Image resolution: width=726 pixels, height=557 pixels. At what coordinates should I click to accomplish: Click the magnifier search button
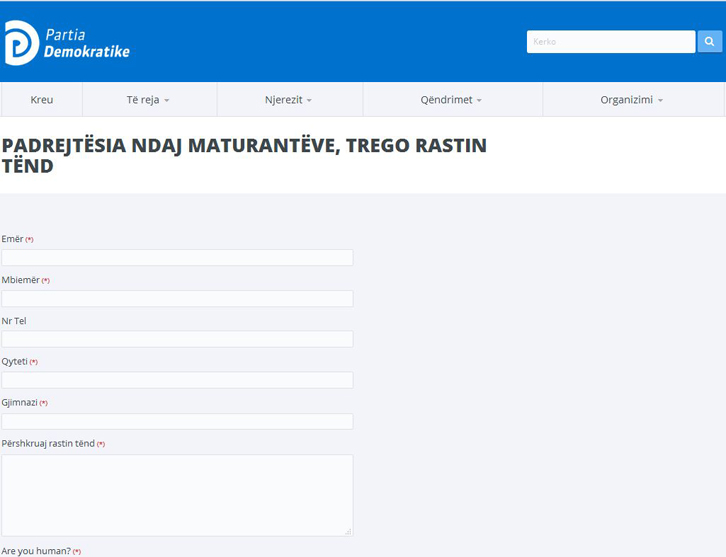(x=709, y=42)
